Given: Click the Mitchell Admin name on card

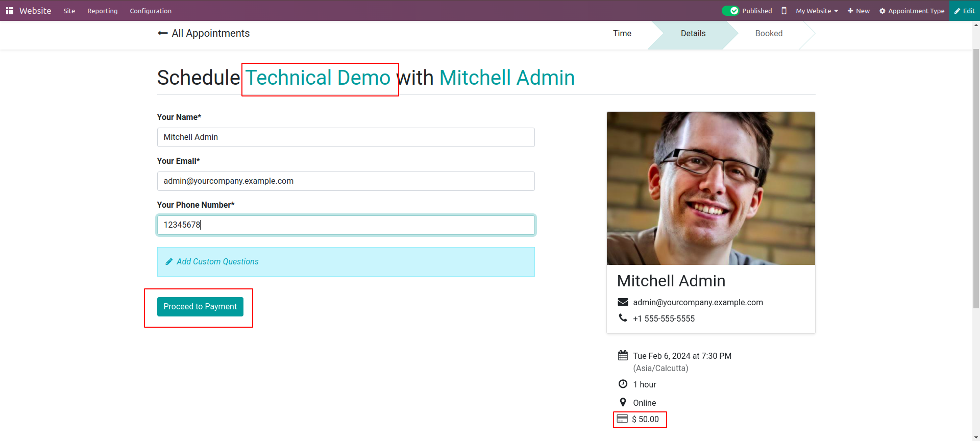Looking at the screenshot, I should [671, 281].
